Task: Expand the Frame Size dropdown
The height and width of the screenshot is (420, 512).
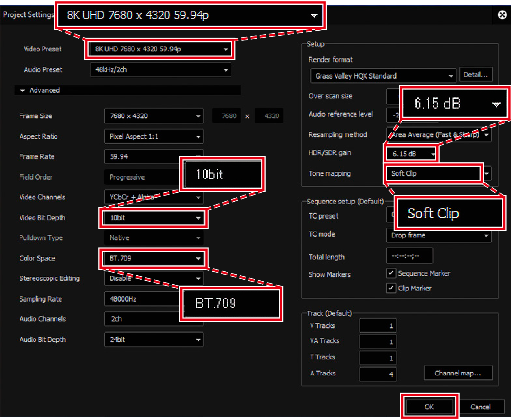Action: pos(154,116)
